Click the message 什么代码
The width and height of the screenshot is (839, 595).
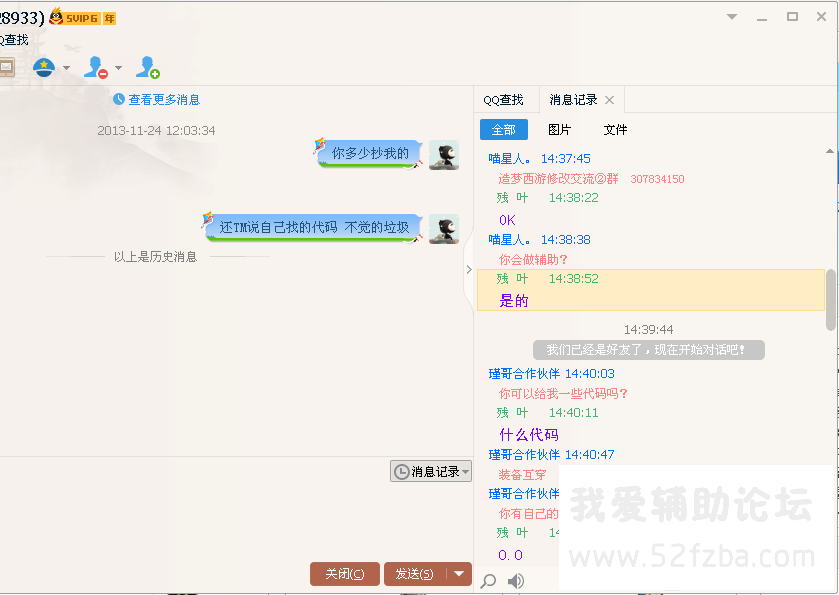529,434
